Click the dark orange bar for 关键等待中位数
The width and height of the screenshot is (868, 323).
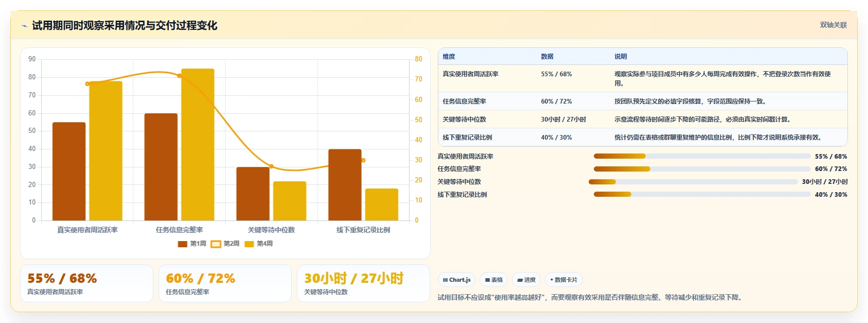(x=253, y=194)
